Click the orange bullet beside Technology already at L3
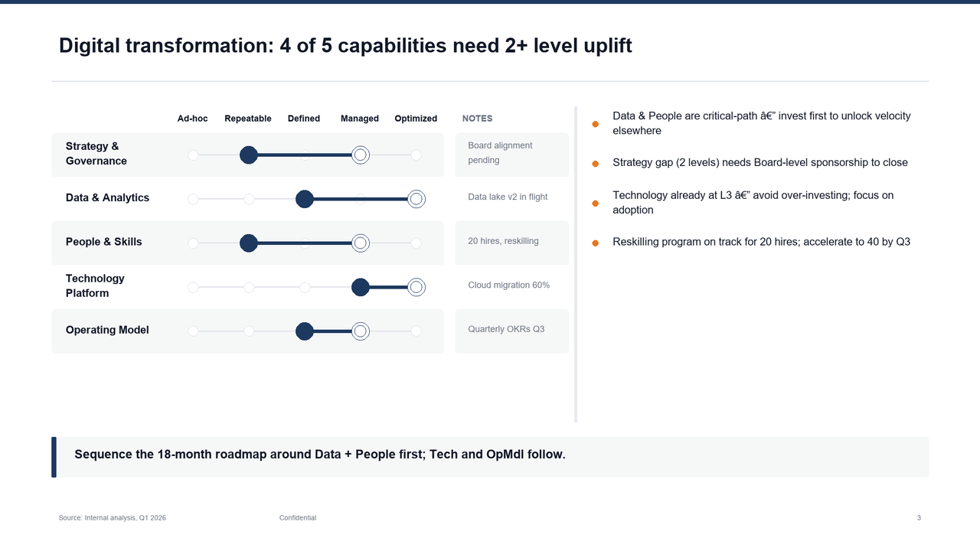Viewport: 980px width, 551px height. click(x=595, y=204)
